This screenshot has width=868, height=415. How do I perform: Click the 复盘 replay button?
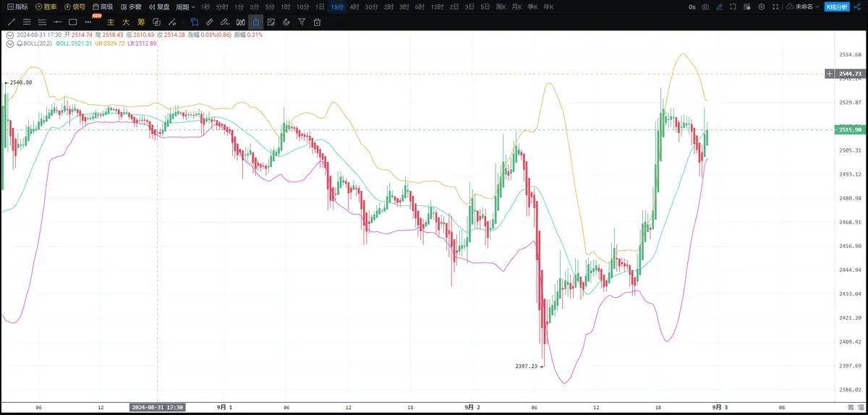(158, 7)
